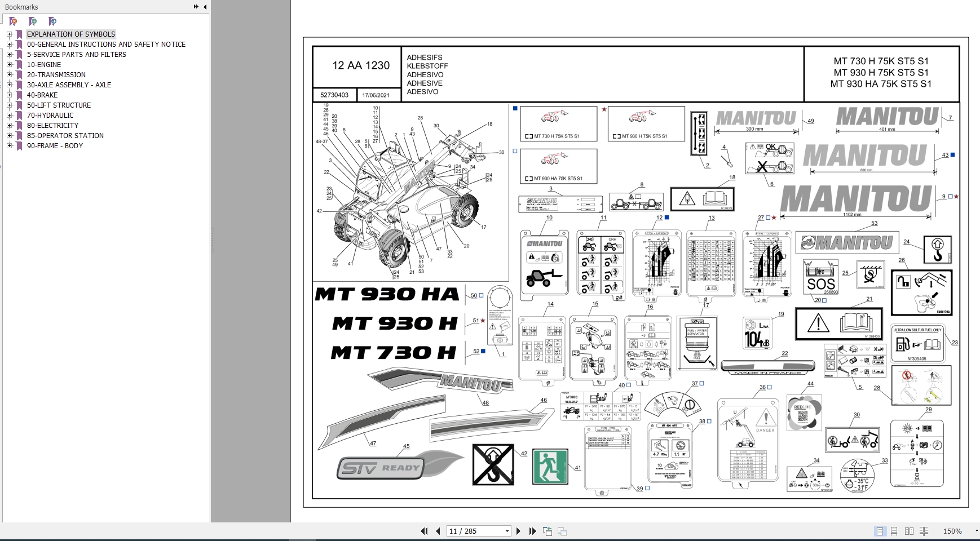
Task: Select the 70-HYDRAULIC bookmark
Action: click(x=50, y=115)
